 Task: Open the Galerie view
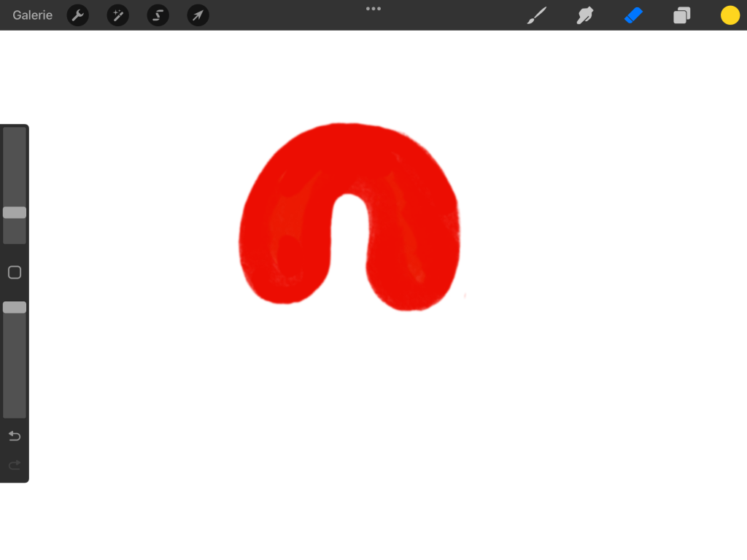(33, 15)
